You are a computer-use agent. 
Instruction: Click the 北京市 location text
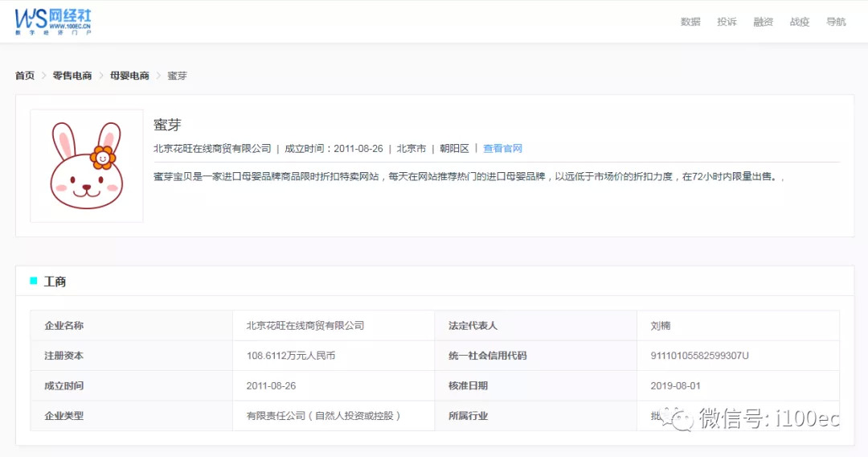[x=411, y=149]
